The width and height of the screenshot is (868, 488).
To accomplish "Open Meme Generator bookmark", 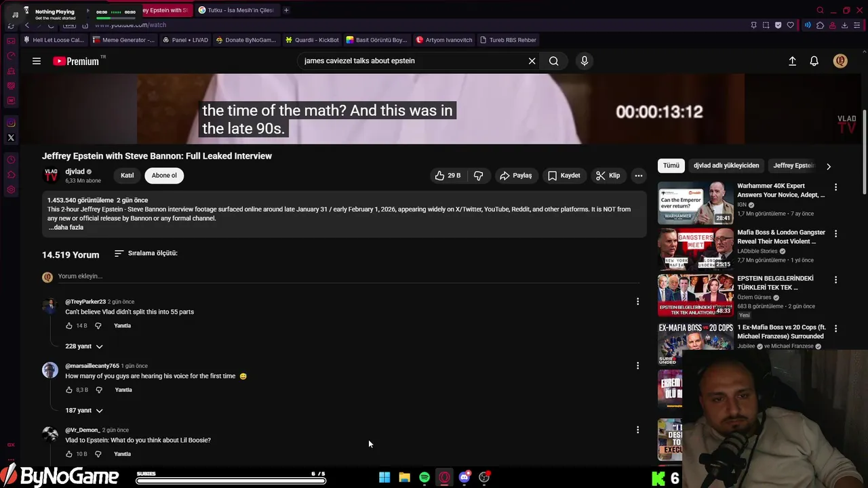I will 124,40.
